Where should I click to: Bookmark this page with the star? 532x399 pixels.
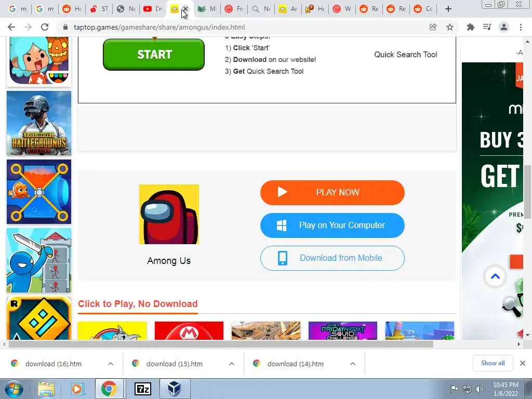pyautogui.click(x=450, y=27)
